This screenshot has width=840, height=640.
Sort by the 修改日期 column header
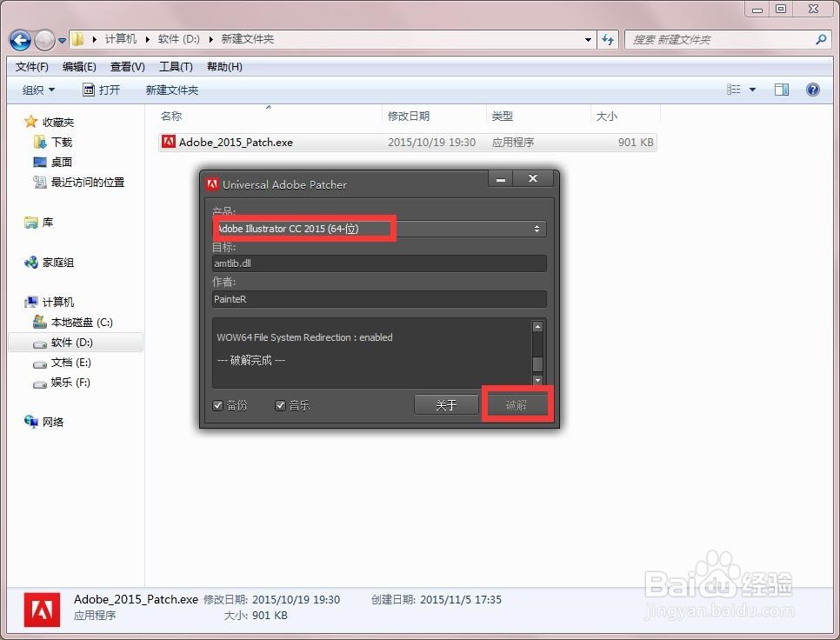pos(409,116)
